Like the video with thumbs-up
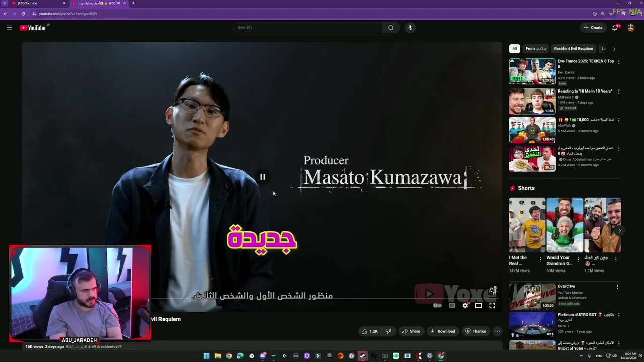The image size is (644, 362). coord(369,331)
